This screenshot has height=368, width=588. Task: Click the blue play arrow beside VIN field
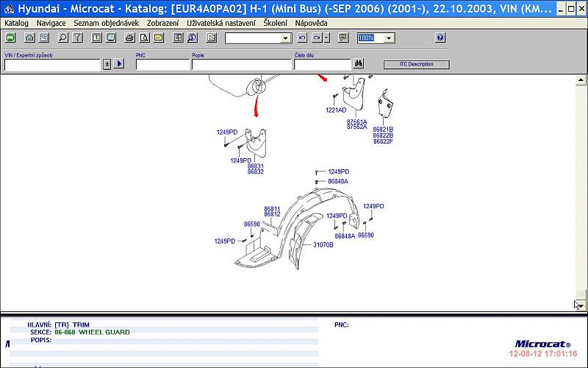(x=119, y=64)
